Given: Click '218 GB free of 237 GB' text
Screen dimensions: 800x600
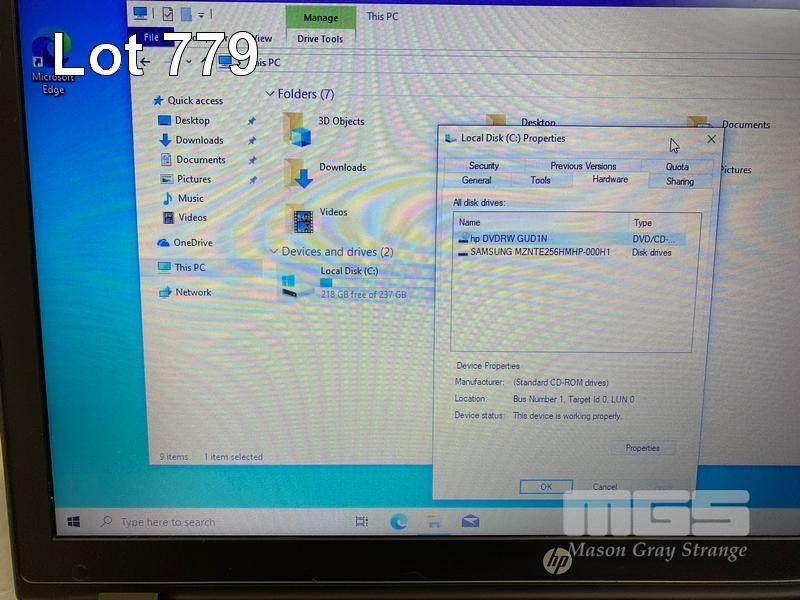Looking at the screenshot, I should [x=363, y=294].
